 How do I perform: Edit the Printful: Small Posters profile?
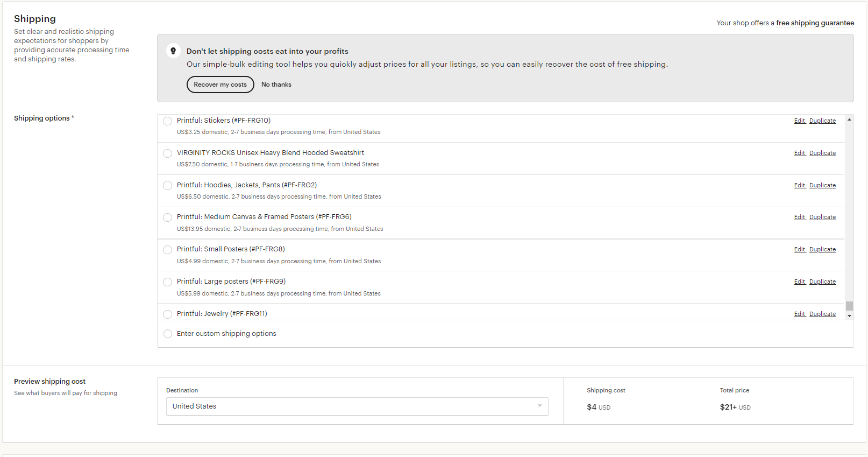click(x=800, y=250)
